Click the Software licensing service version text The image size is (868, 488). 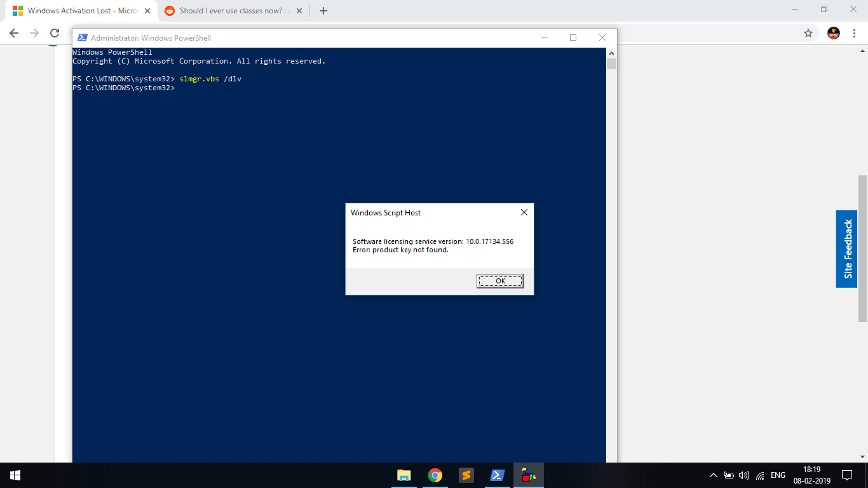(x=433, y=241)
